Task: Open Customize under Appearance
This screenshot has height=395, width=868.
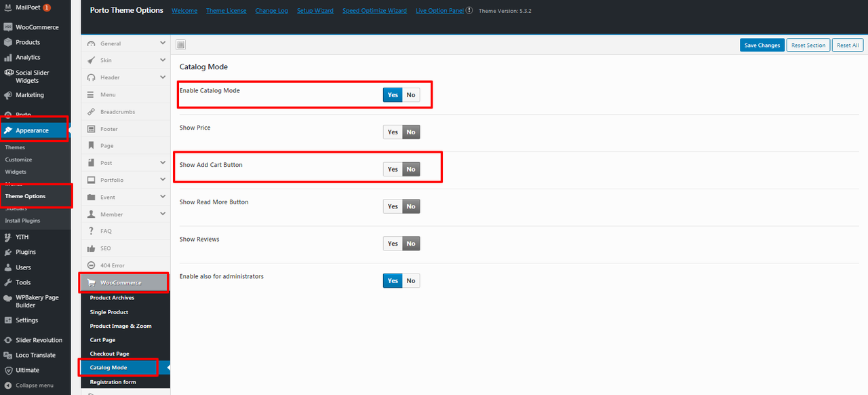Action: pyautogui.click(x=18, y=159)
